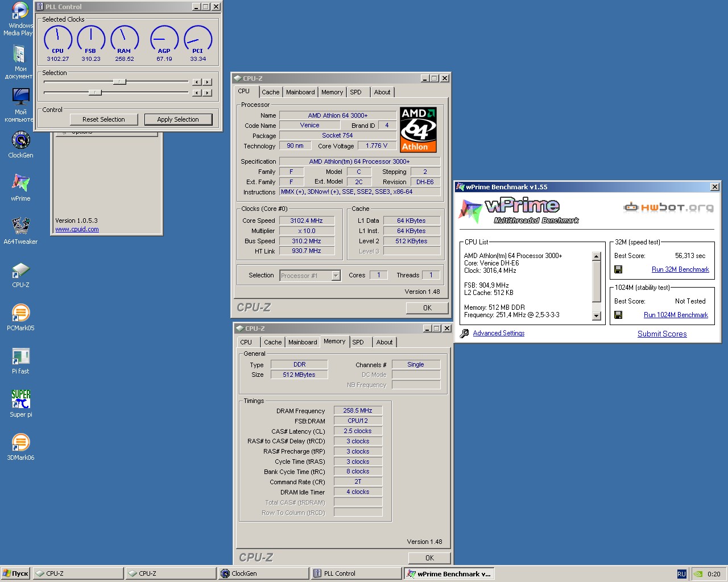
Task: Open www.cpuid.com link
Action: pyautogui.click(x=77, y=229)
